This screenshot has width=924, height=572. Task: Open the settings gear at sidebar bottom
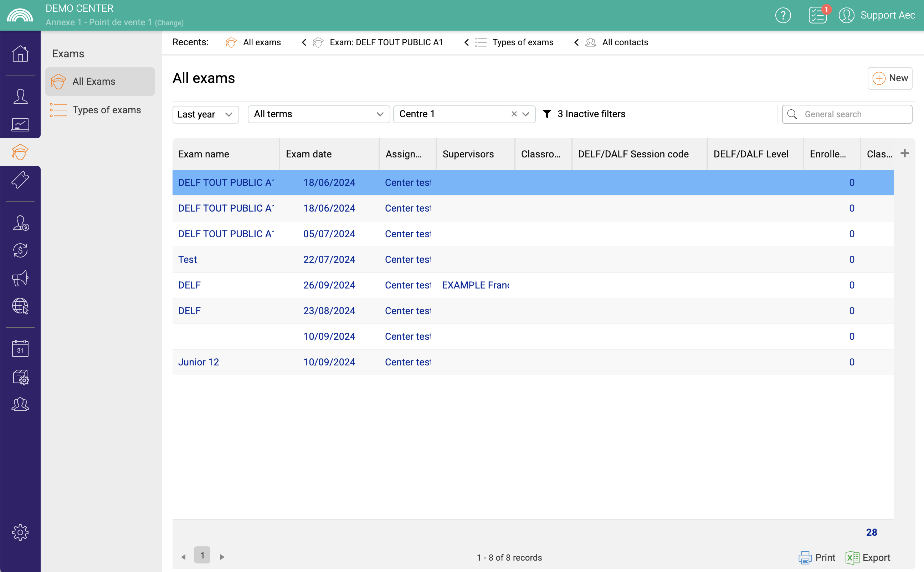click(x=20, y=532)
